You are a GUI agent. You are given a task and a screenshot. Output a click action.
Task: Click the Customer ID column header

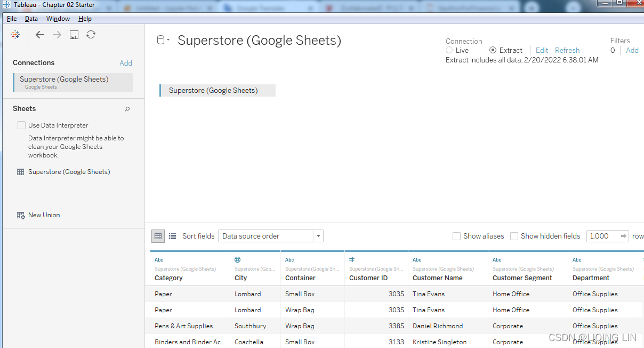pyautogui.click(x=376, y=268)
